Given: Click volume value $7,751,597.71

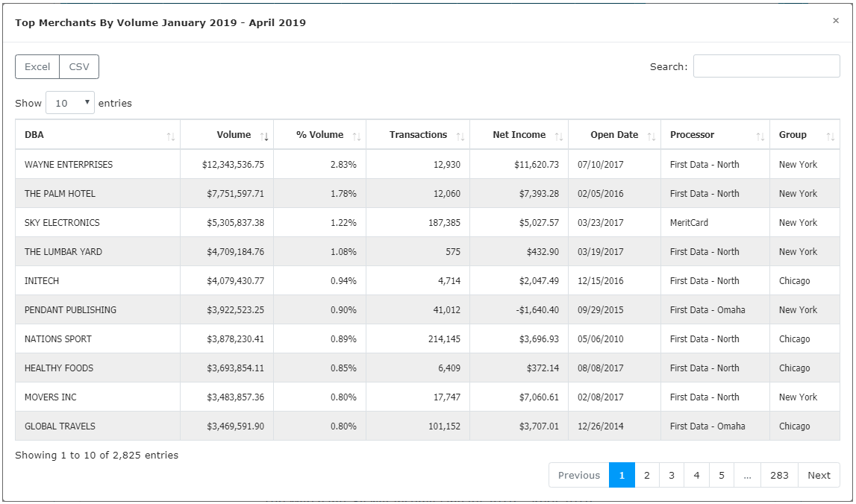Looking at the screenshot, I should tap(235, 194).
